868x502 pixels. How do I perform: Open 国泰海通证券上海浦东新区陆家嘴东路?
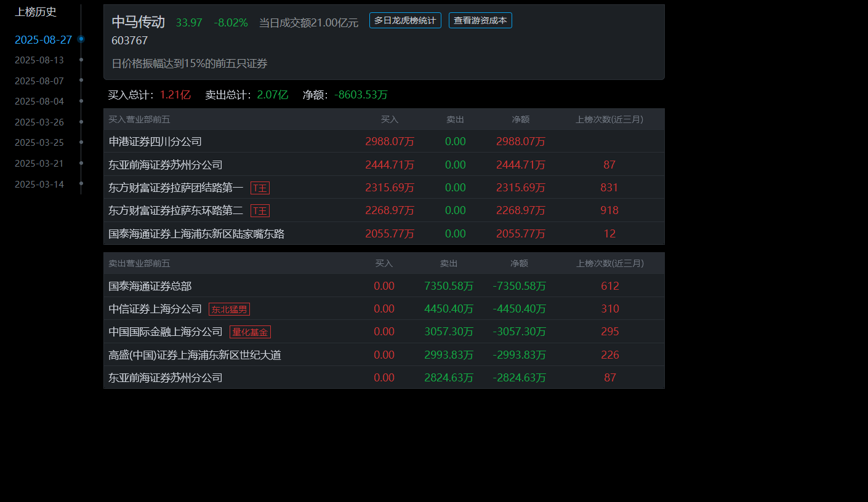(x=196, y=234)
